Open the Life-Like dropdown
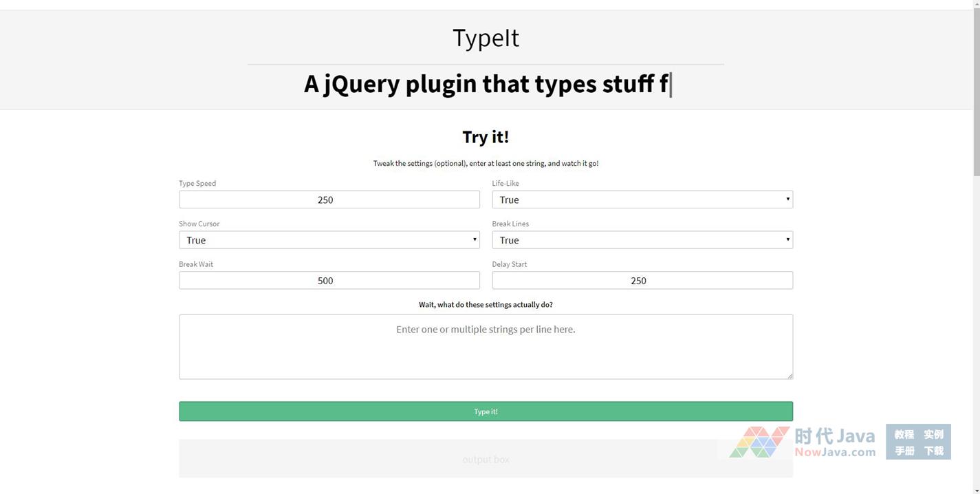 642,200
